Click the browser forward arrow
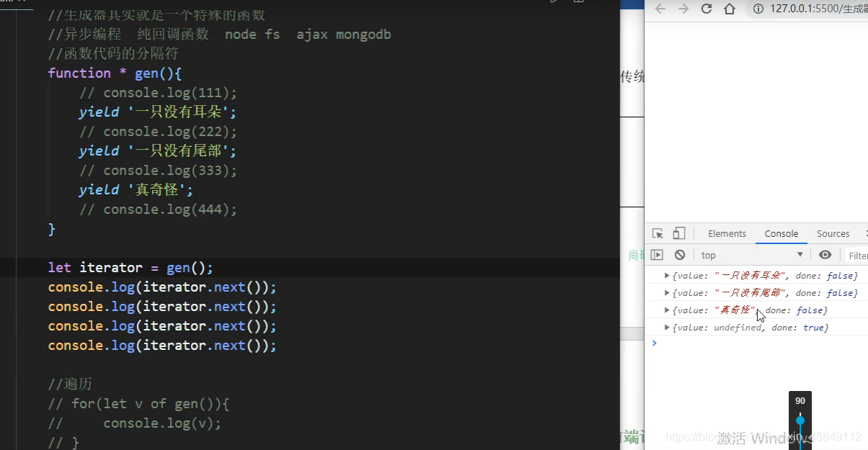The height and width of the screenshot is (450, 868). (x=683, y=9)
